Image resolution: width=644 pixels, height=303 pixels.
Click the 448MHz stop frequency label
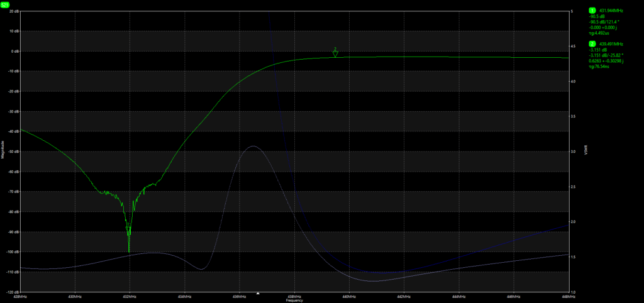568,296
